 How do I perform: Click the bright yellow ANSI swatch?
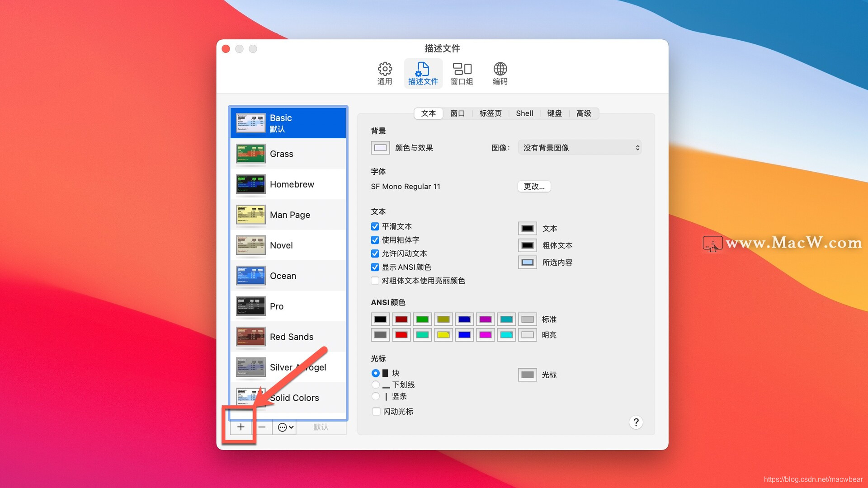pos(443,335)
